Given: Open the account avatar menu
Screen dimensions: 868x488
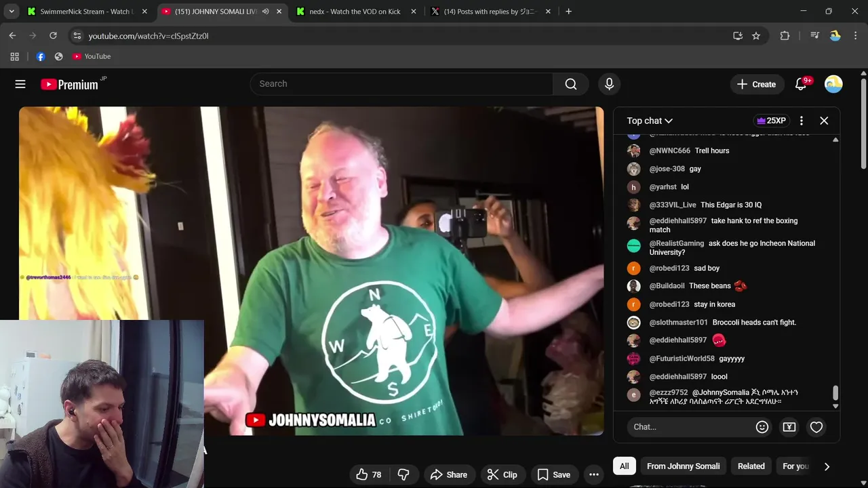Looking at the screenshot, I should (833, 84).
